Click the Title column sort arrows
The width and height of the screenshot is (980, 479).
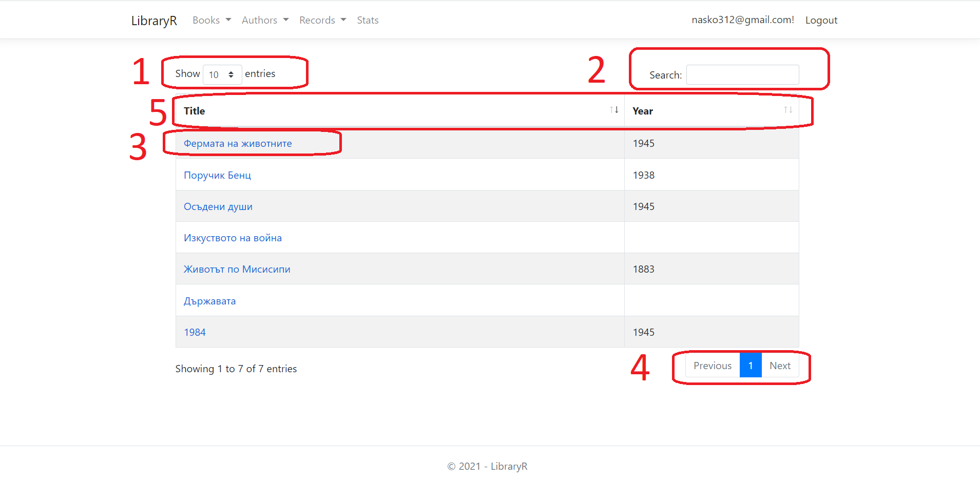(x=614, y=109)
